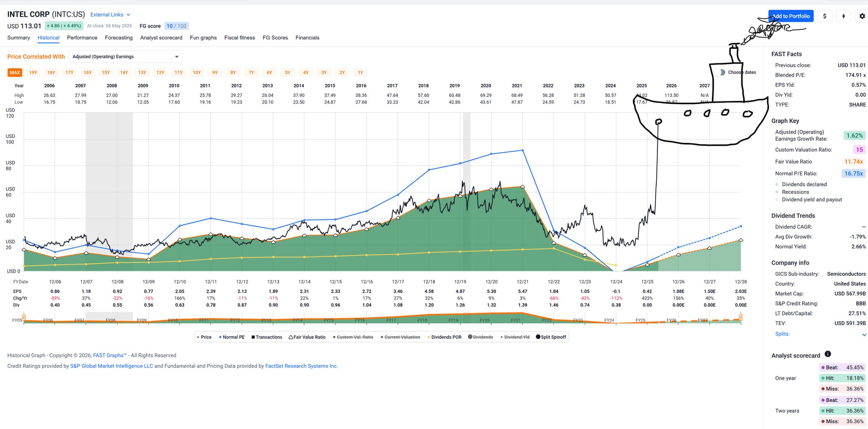868x429 pixels.
Task: Select the 10Y time range button
Action: 197,72
